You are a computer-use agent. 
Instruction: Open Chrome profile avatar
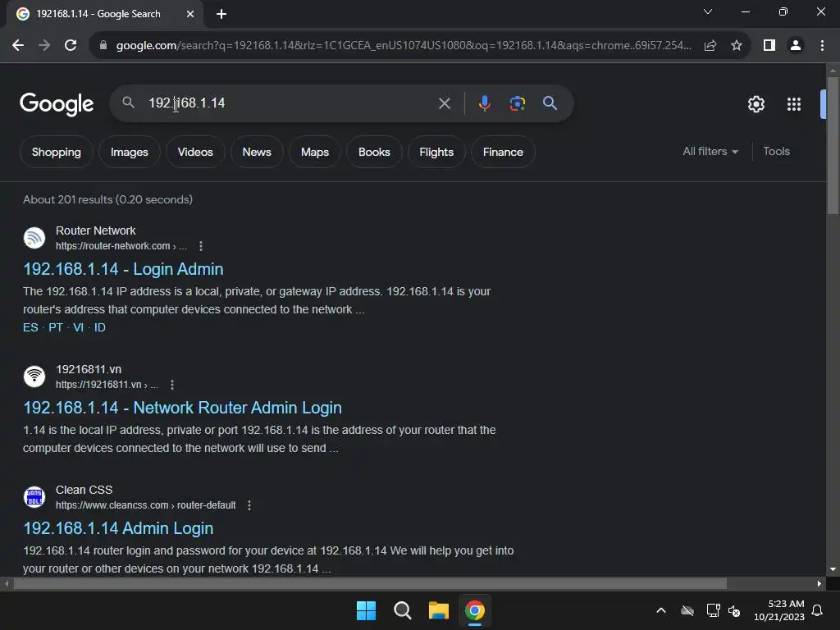click(796, 46)
